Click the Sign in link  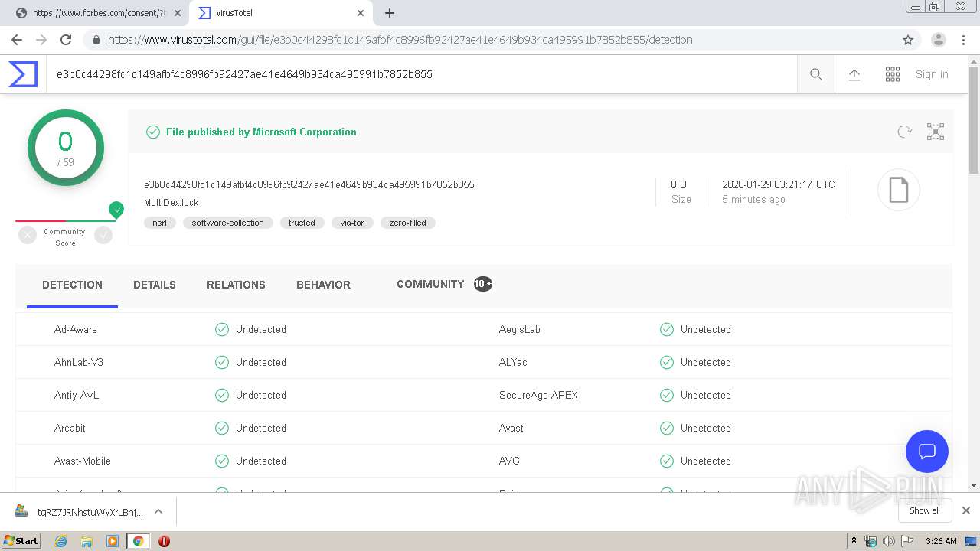coord(932,74)
